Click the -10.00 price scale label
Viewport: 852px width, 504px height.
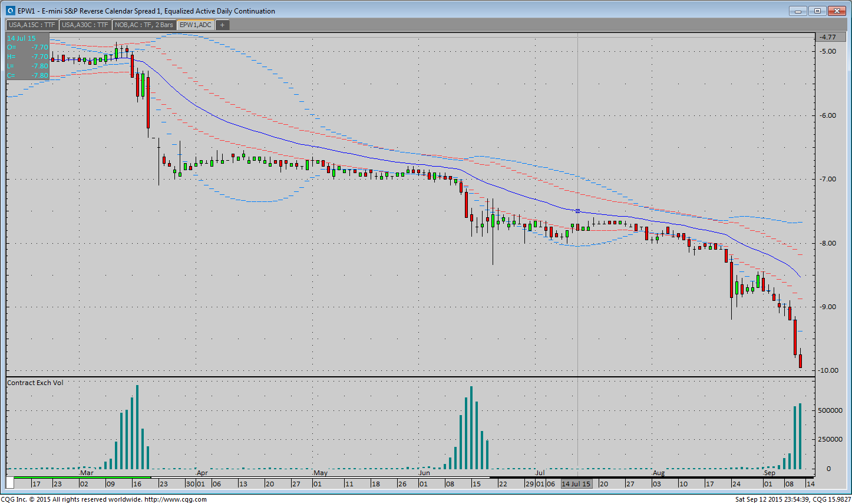pyautogui.click(x=828, y=370)
